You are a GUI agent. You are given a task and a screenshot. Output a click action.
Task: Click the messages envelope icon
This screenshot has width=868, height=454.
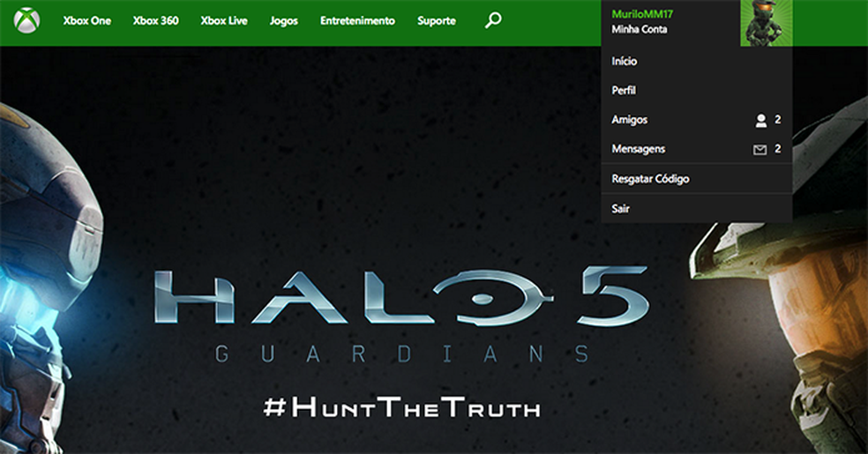[x=759, y=149]
